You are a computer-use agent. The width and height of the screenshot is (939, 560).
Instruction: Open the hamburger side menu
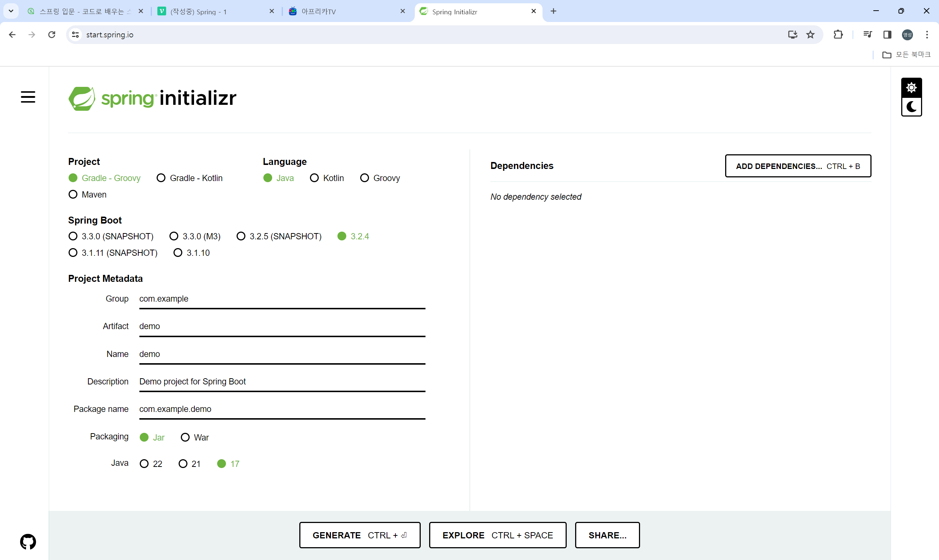[x=28, y=97]
